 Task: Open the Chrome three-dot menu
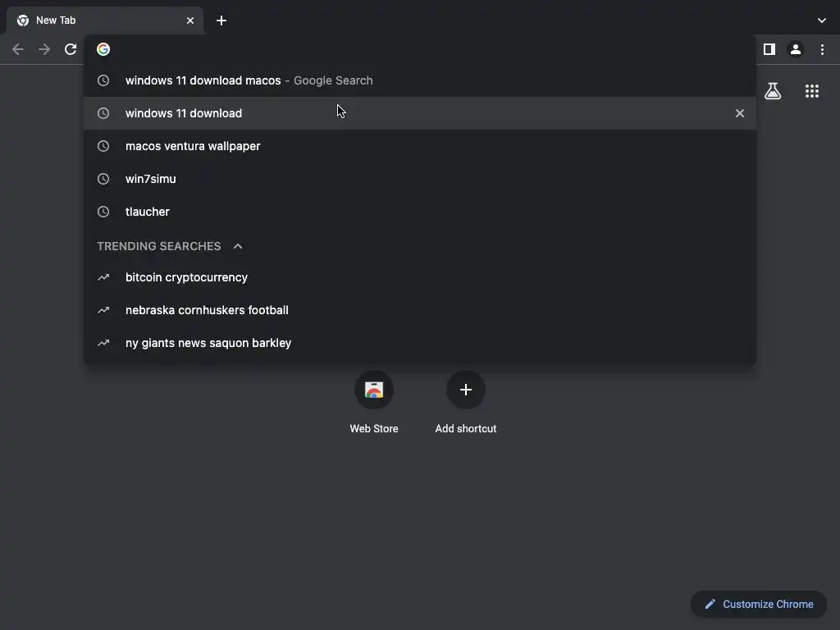[822, 49]
